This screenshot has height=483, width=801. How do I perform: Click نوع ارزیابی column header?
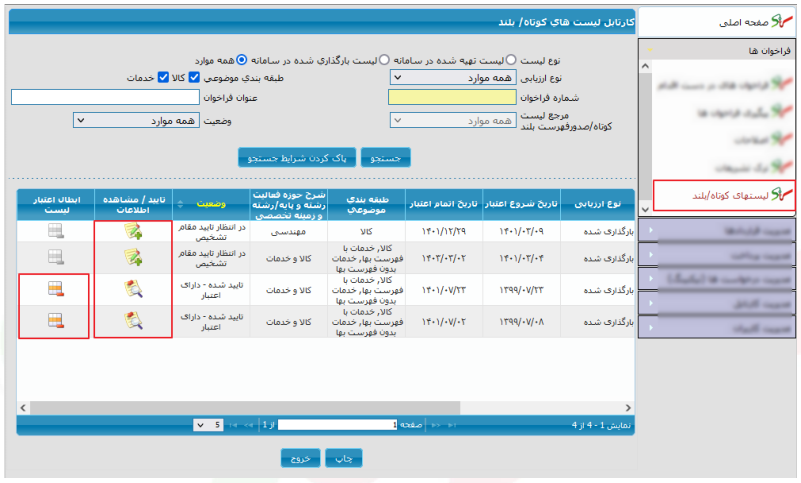597,204
